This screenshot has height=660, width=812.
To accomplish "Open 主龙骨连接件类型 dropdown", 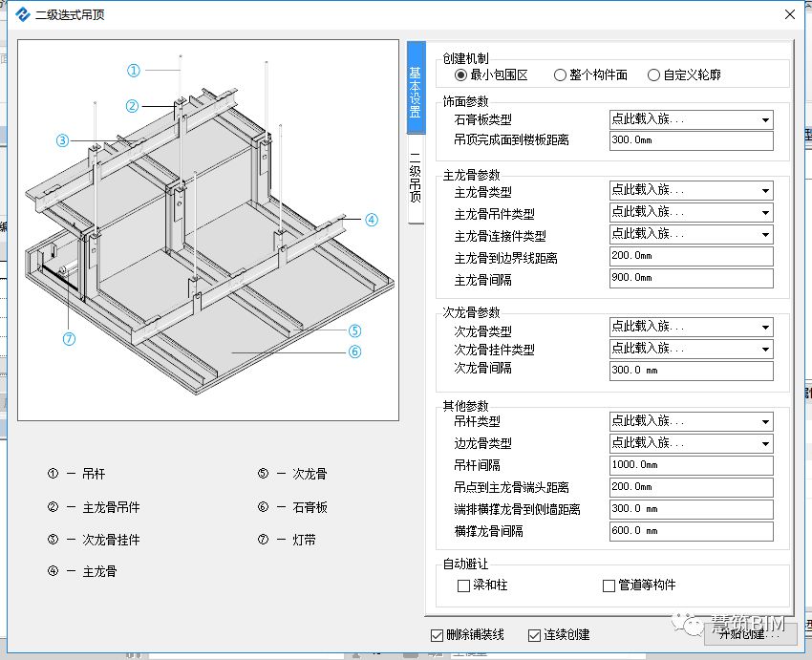I will click(x=692, y=235).
